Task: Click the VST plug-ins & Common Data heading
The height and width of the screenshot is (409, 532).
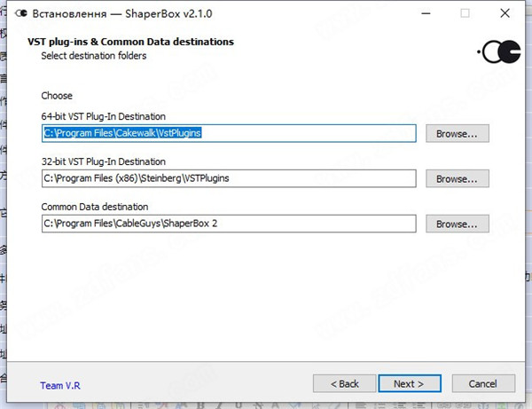Action: pyautogui.click(x=130, y=42)
